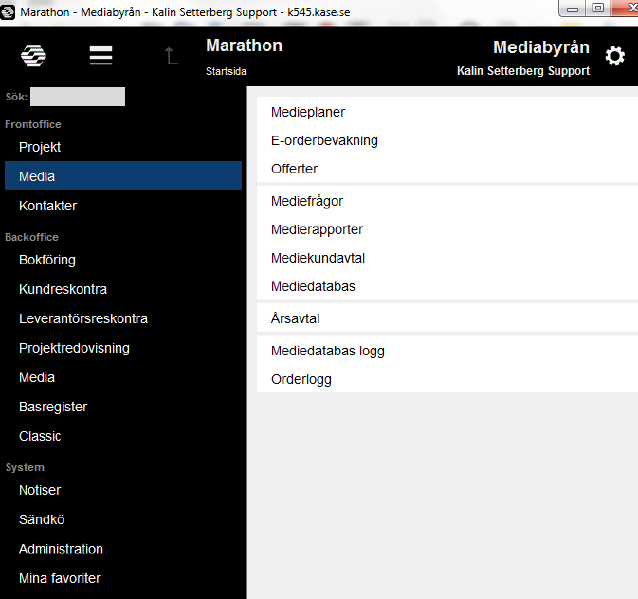Screen dimensions: 638x599
Task: Open Notiser in the System section
Action: pyautogui.click(x=40, y=490)
